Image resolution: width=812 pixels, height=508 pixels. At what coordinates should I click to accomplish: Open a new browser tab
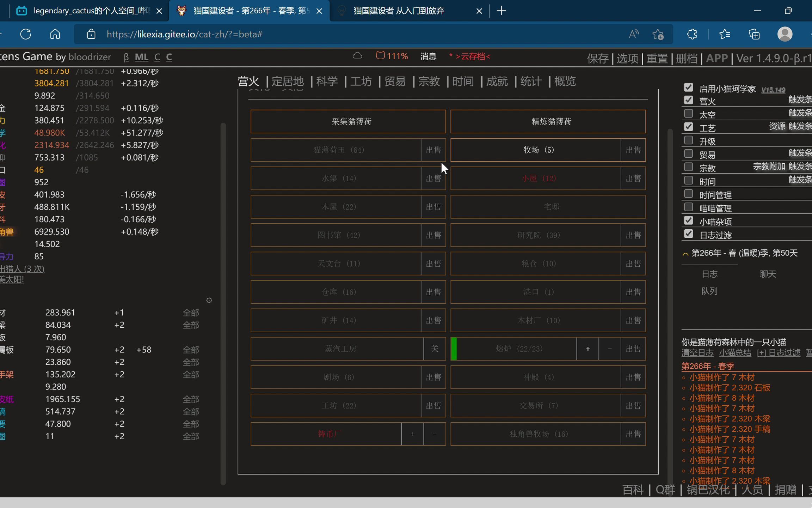point(501,11)
